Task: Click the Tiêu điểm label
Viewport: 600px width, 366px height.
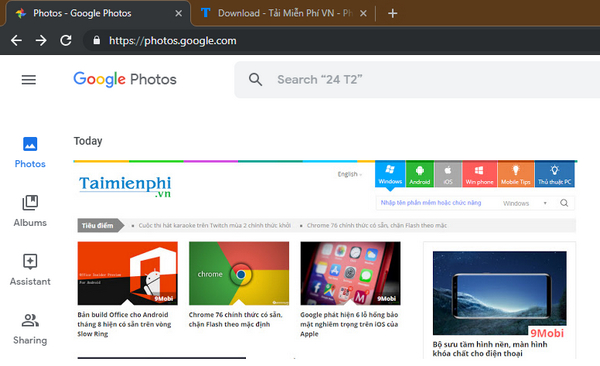Action: pyautogui.click(x=100, y=225)
